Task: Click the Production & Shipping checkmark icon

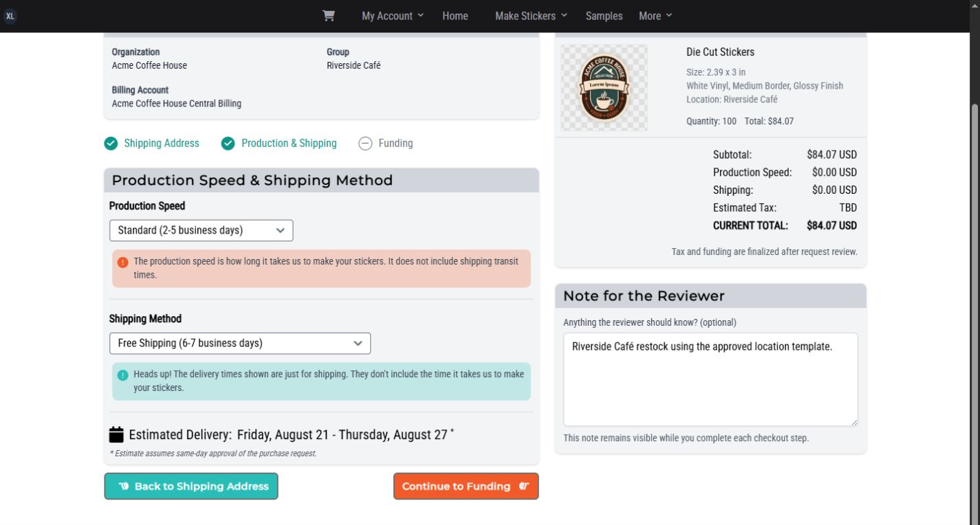Action: pos(228,144)
